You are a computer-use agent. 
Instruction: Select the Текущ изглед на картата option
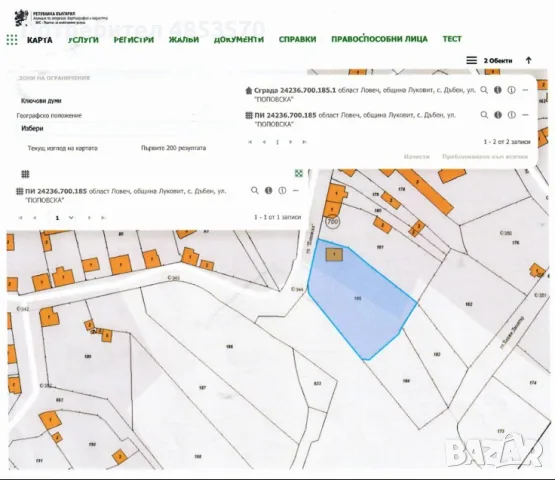pyautogui.click(x=63, y=148)
